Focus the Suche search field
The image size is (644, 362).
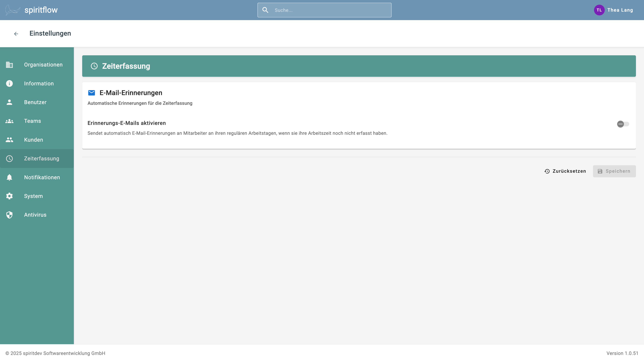[324, 10]
